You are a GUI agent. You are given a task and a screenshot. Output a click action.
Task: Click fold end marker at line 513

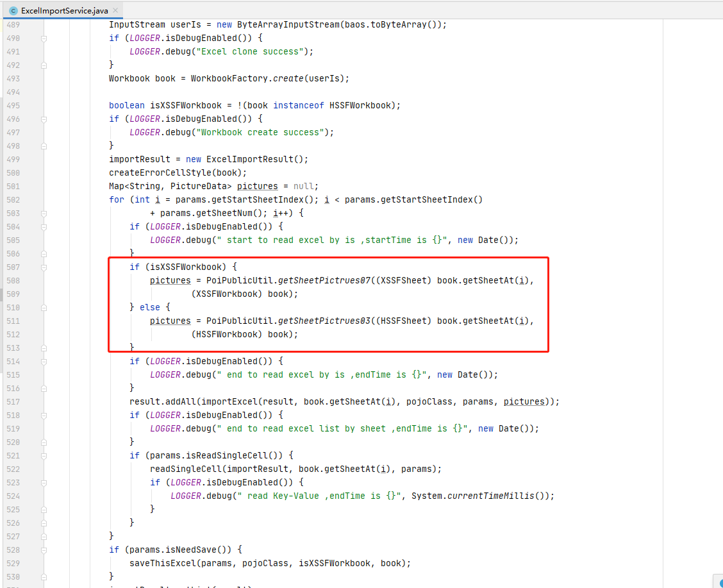44,348
